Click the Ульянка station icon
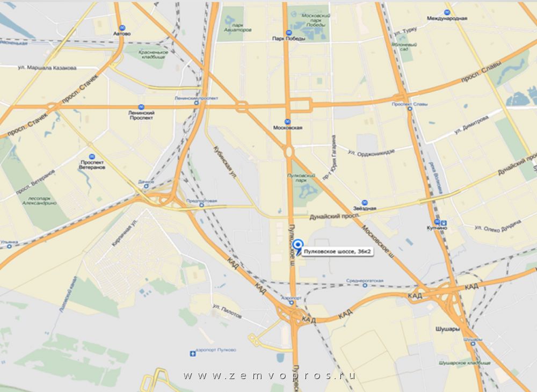Viewport: 537px width, 392px height. coord(9,246)
